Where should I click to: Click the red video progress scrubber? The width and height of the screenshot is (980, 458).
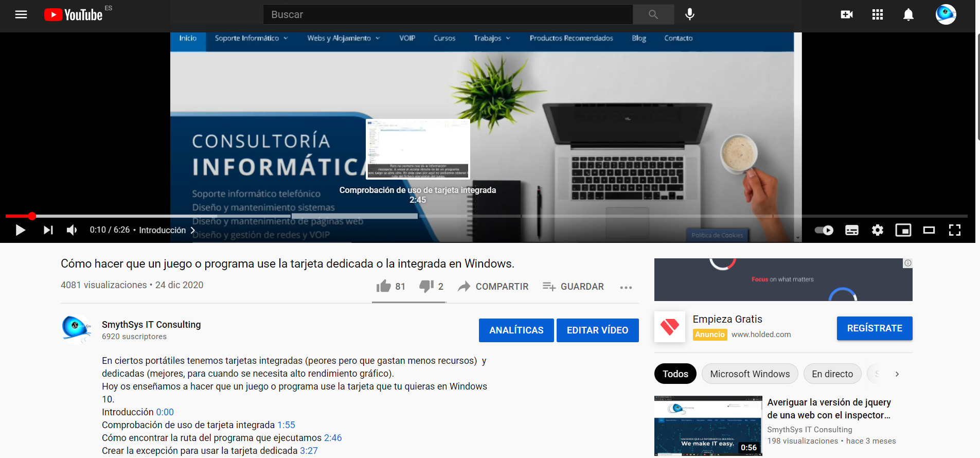pos(32,216)
